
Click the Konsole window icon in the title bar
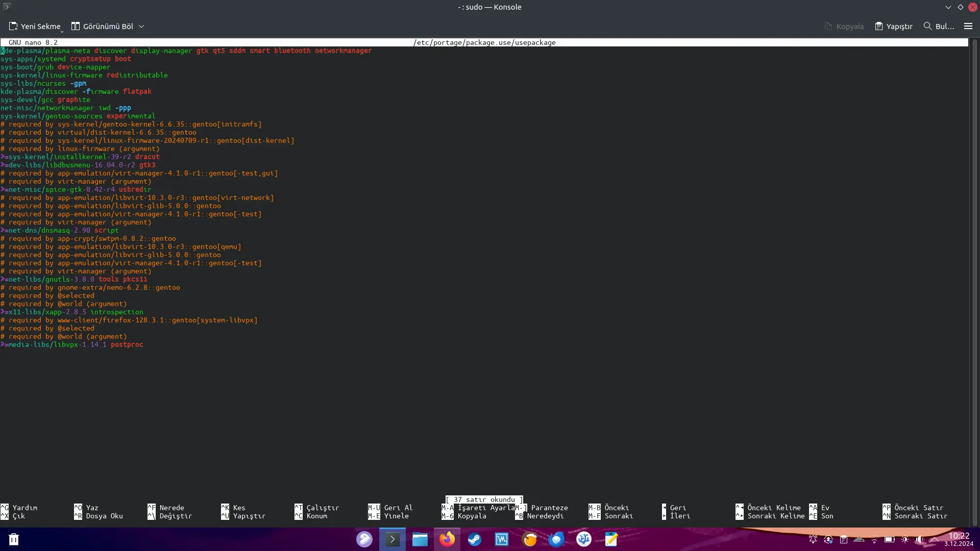click(7, 7)
